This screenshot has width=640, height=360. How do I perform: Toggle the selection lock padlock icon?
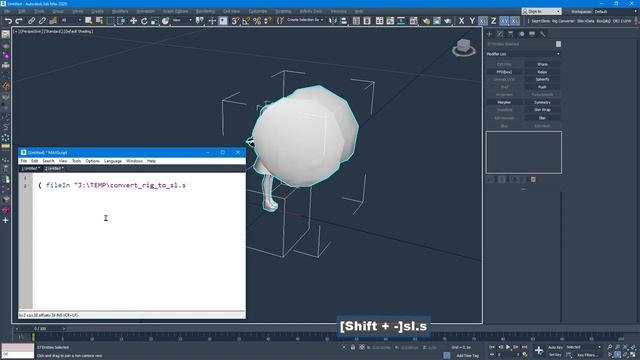click(353, 347)
